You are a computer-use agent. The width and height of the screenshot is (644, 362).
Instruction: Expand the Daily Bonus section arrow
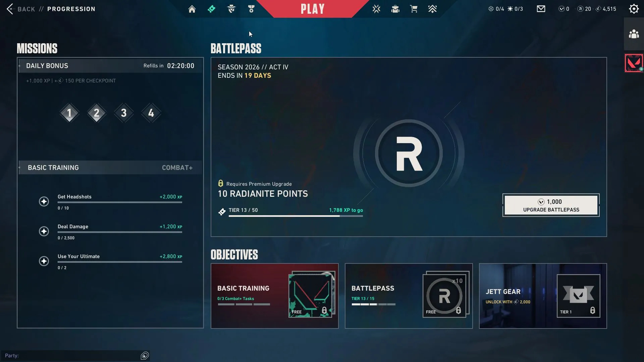[20, 66]
